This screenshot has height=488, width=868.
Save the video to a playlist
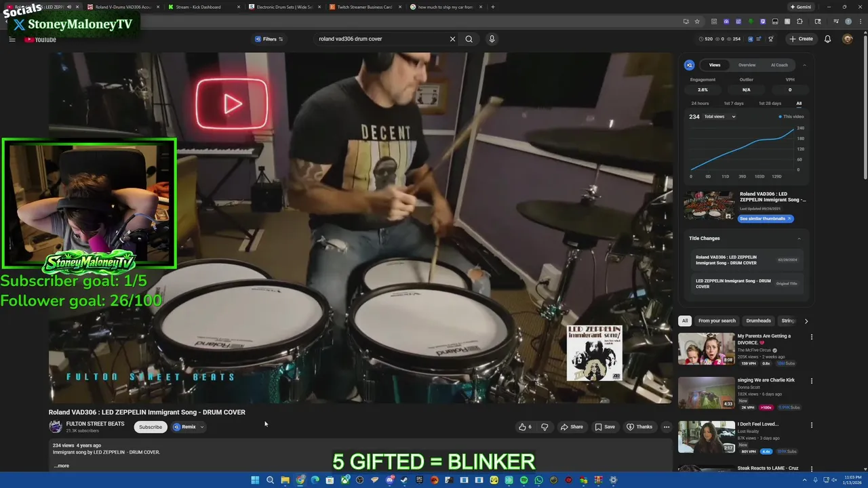tap(605, 427)
